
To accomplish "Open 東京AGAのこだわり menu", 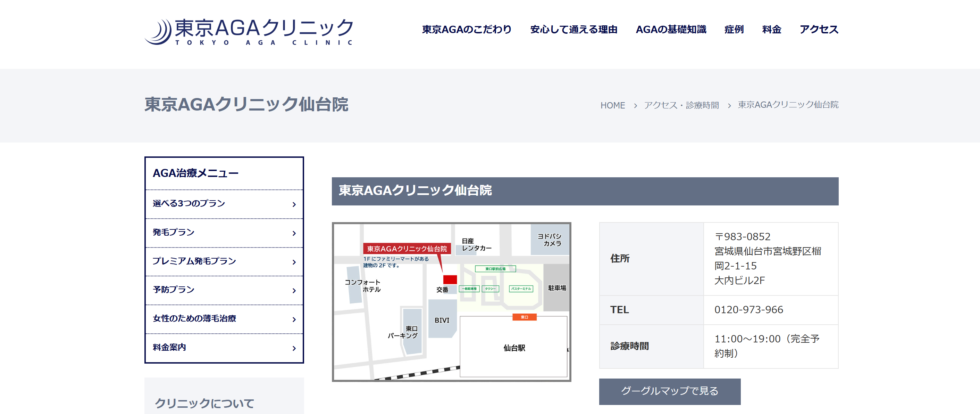I will (x=467, y=29).
